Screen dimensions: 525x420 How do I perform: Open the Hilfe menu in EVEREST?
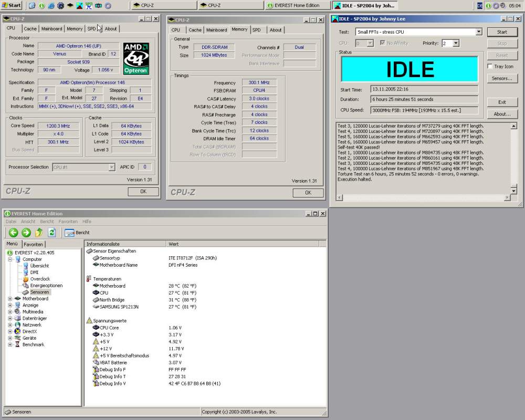87,222
